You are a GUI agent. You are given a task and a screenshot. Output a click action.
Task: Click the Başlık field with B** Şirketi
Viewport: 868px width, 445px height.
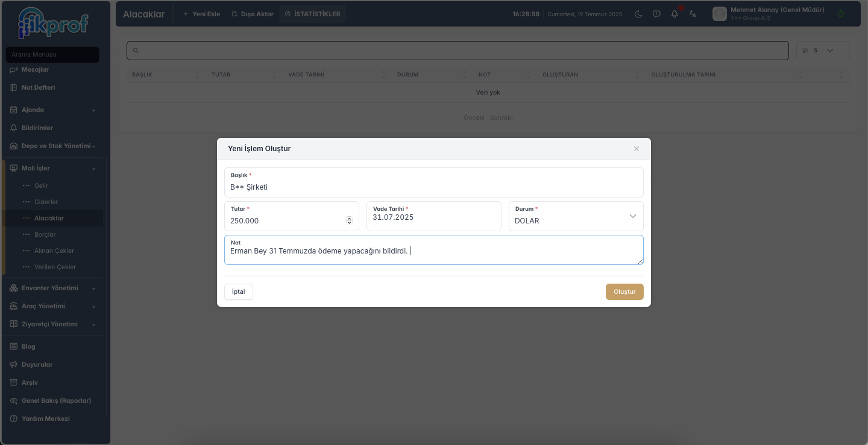(434, 182)
